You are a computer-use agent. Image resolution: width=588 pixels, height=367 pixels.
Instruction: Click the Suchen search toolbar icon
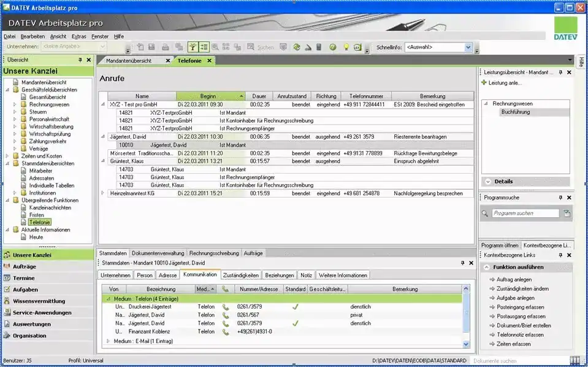coord(251,47)
